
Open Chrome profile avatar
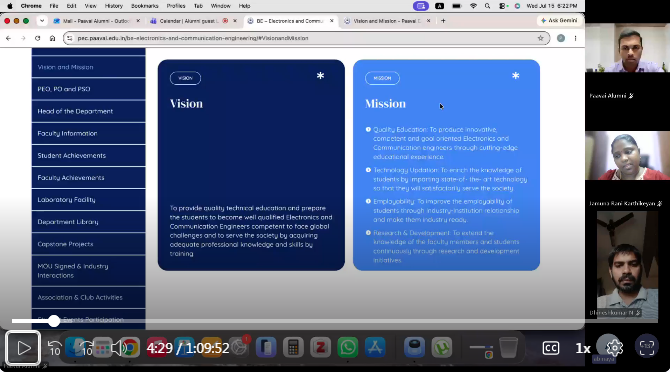561,38
